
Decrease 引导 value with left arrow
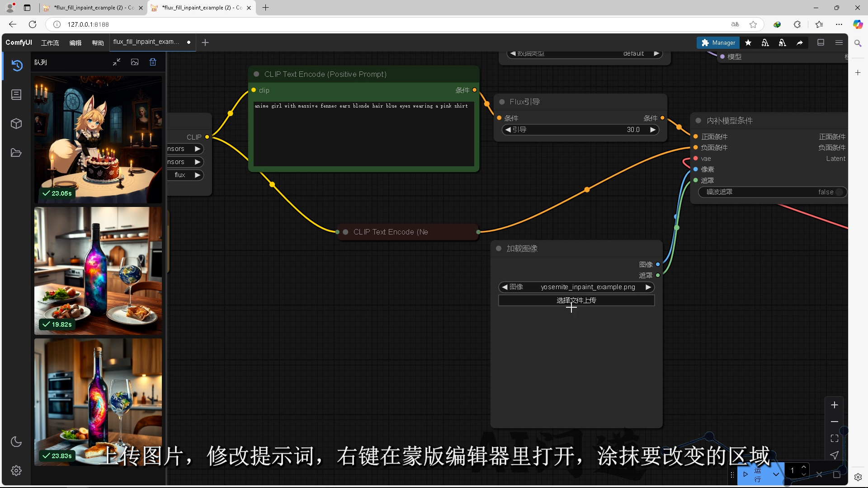tap(508, 130)
